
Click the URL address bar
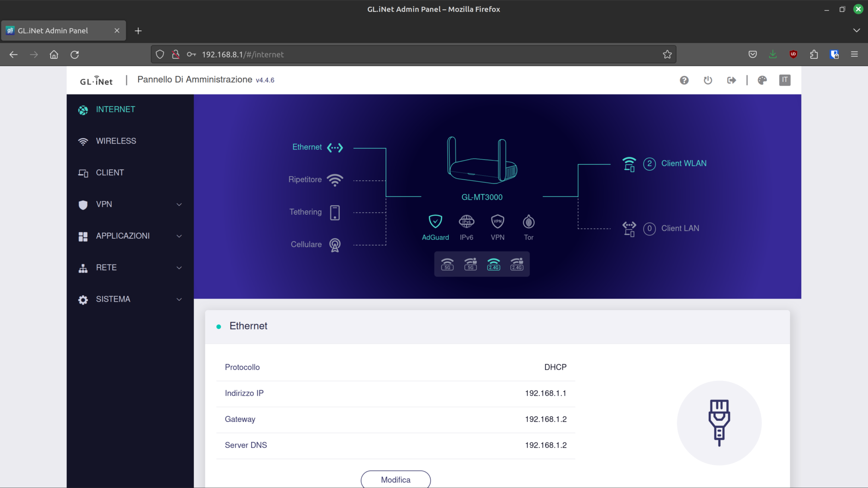coord(413,54)
